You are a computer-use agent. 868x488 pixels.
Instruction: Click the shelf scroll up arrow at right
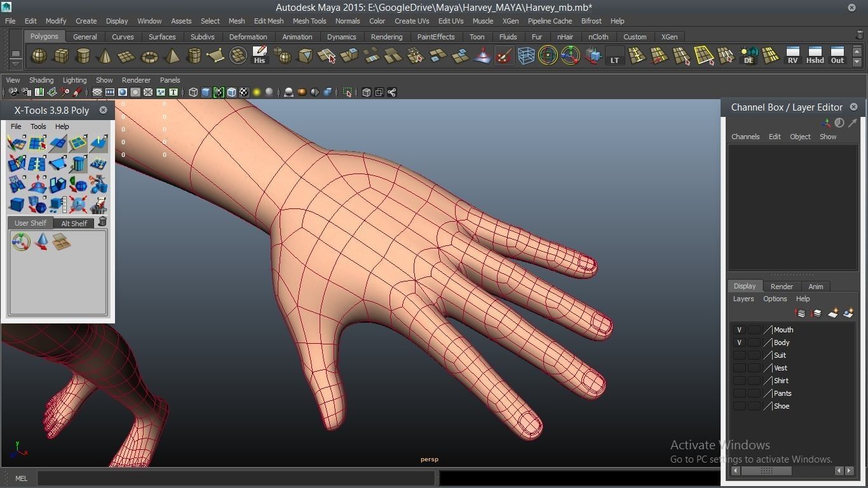pyautogui.click(x=857, y=51)
